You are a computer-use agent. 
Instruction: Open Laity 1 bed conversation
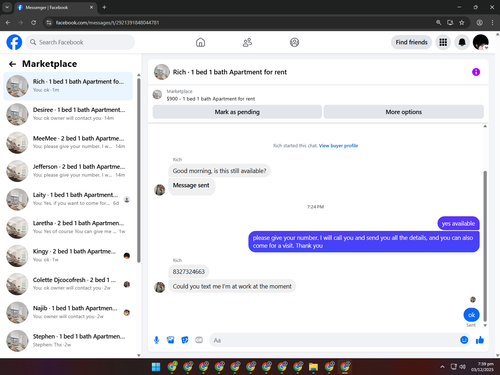click(68, 199)
